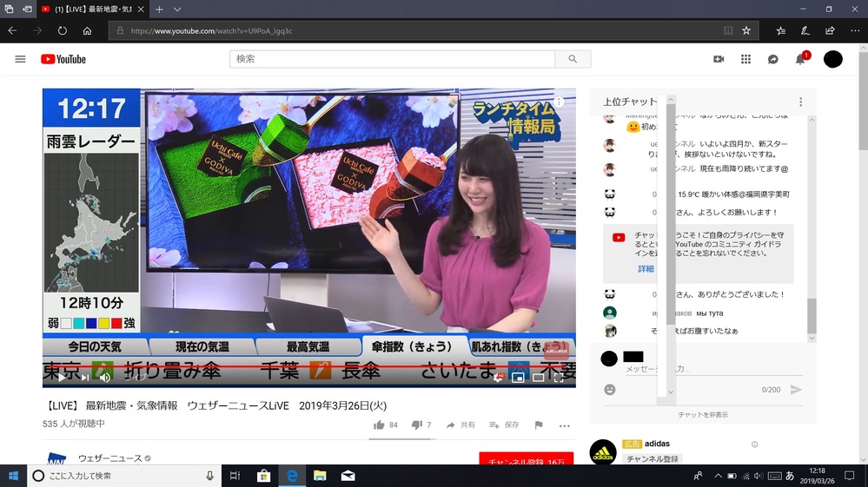The width and height of the screenshot is (868, 487).
Task: Click the chat message input field
Action: click(x=713, y=369)
